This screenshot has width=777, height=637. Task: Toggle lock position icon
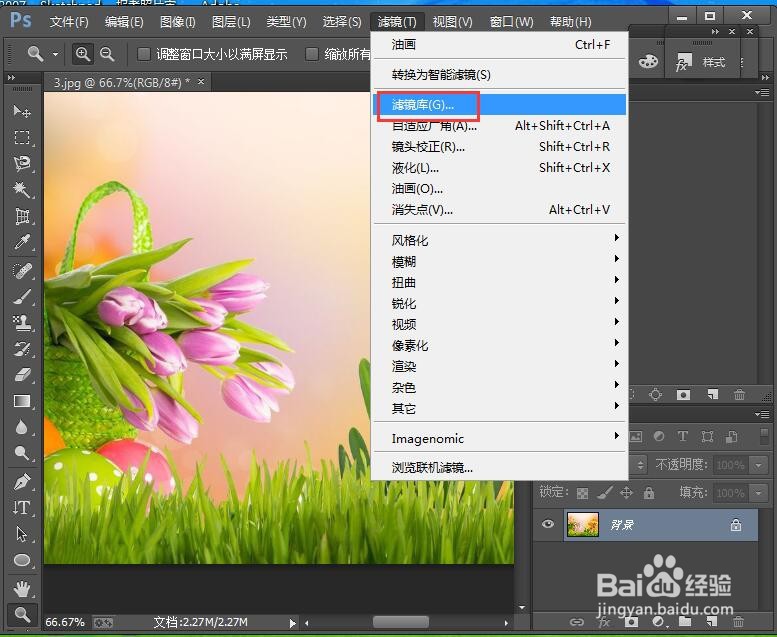tap(626, 493)
